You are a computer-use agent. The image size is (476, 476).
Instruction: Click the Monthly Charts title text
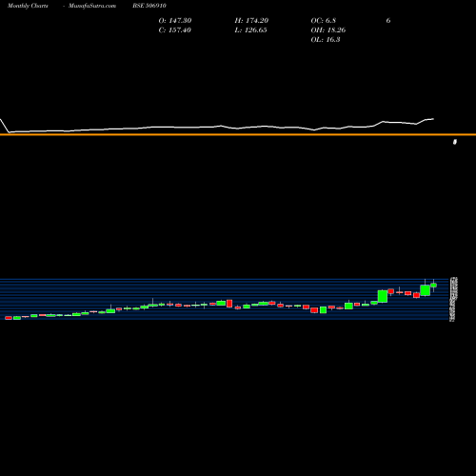(x=28, y=6)
